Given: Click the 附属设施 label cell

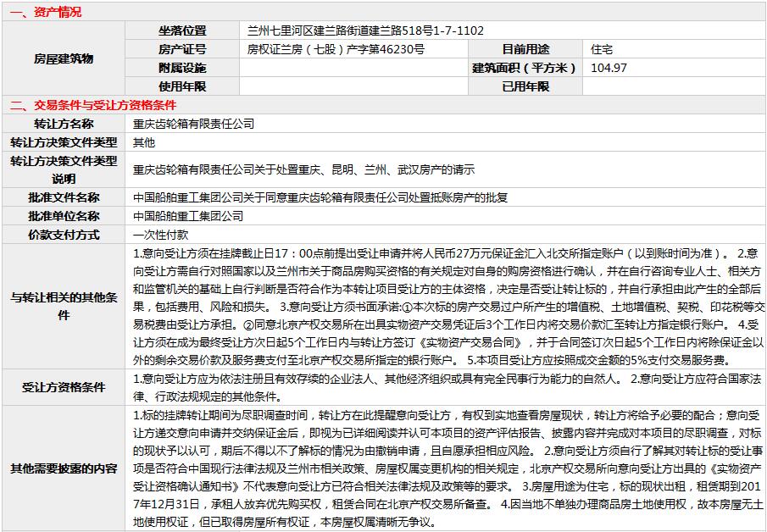Looking at the screenshot, I should (181, 68).
